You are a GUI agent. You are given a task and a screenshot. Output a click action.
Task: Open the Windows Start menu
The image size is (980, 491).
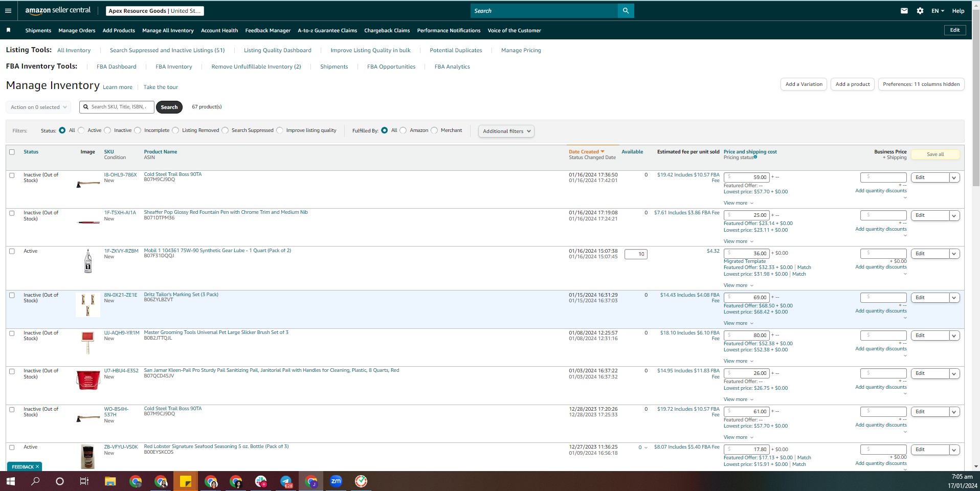(10, 481)
